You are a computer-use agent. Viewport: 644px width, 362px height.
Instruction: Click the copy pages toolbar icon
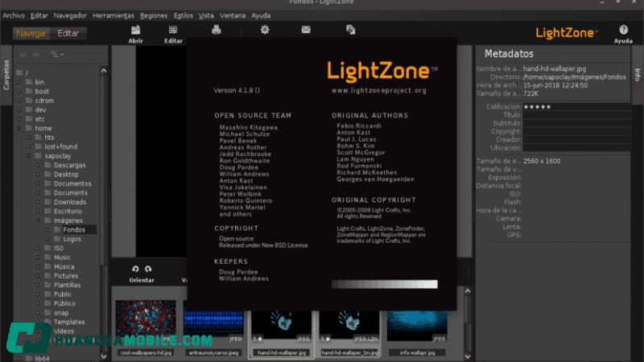tap(350, 30)
